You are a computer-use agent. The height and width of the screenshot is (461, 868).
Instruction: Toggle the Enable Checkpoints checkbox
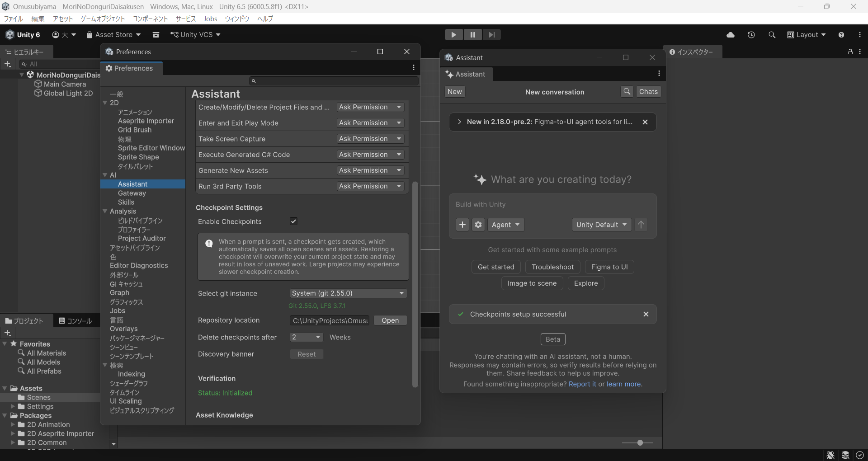(293, 221)
